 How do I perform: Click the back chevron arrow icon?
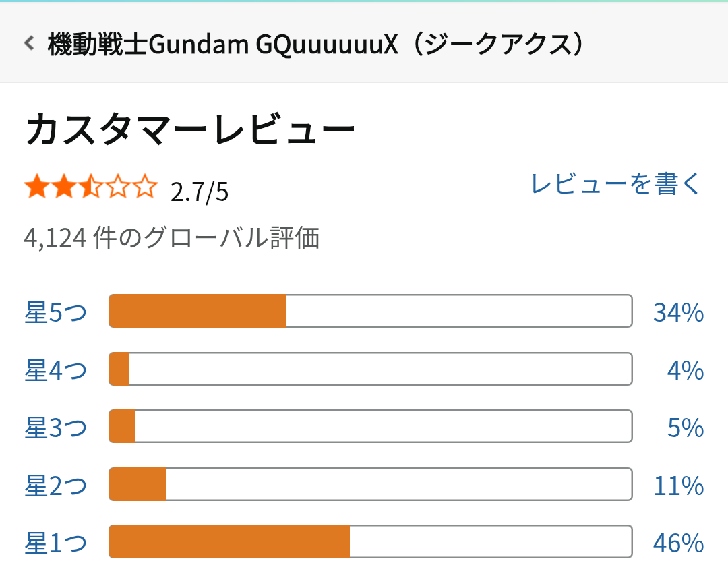point(29,44)
